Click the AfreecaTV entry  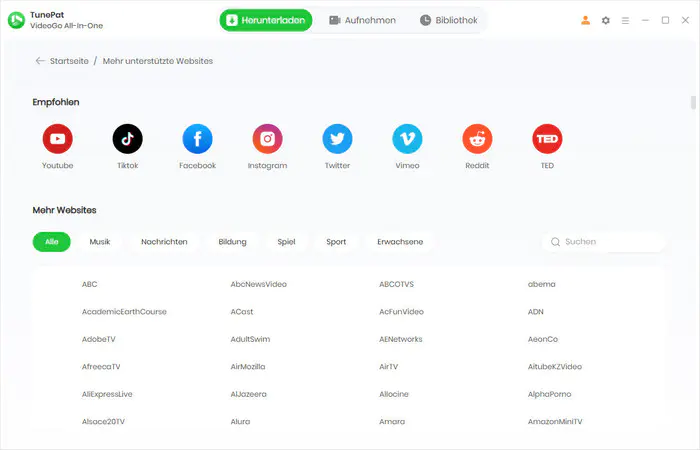click(101, 367)
